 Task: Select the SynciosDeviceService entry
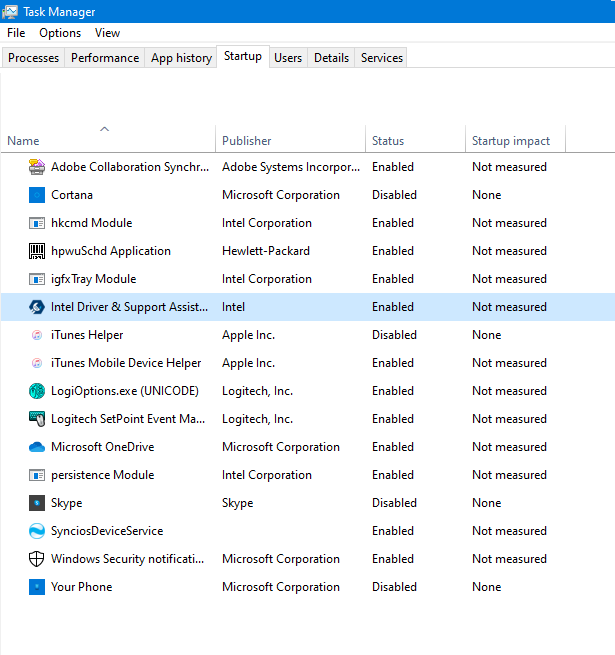(107, 531)
